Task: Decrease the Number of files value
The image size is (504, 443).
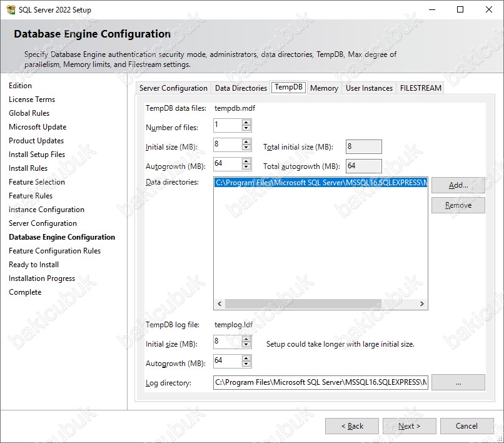Action: [246, 128]
